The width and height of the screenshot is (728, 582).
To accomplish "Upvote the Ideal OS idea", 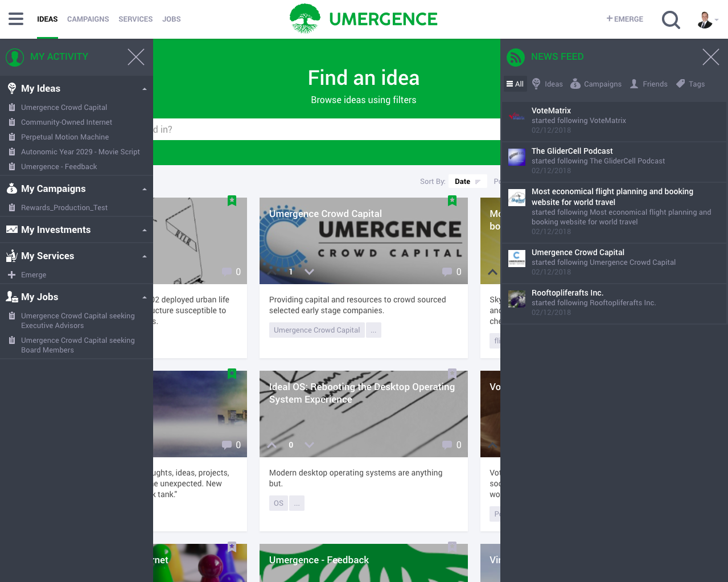I will [271, 445].
